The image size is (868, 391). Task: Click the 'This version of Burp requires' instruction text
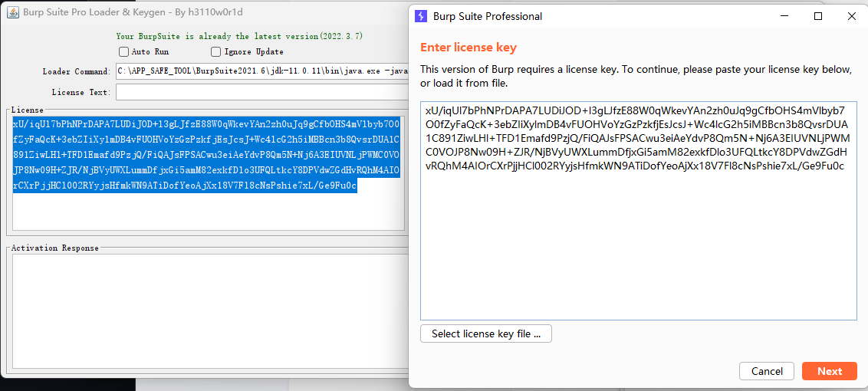[636, 77]
